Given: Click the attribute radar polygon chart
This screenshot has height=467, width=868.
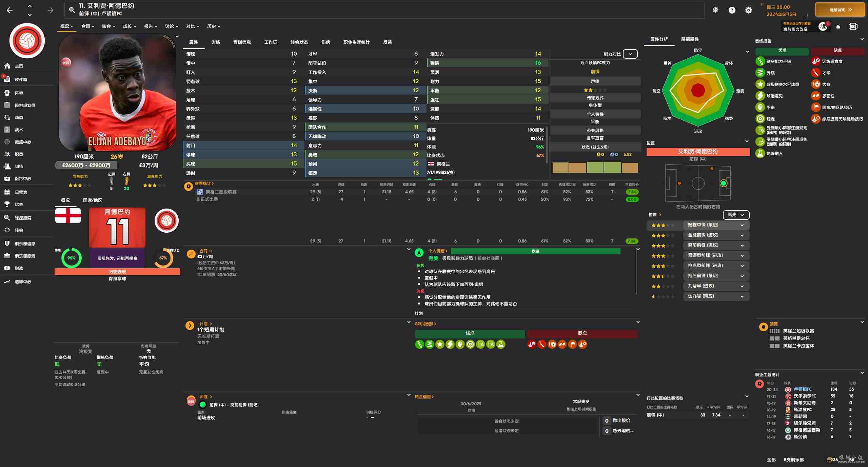Looking at the screenshot, I should [698, 91].
